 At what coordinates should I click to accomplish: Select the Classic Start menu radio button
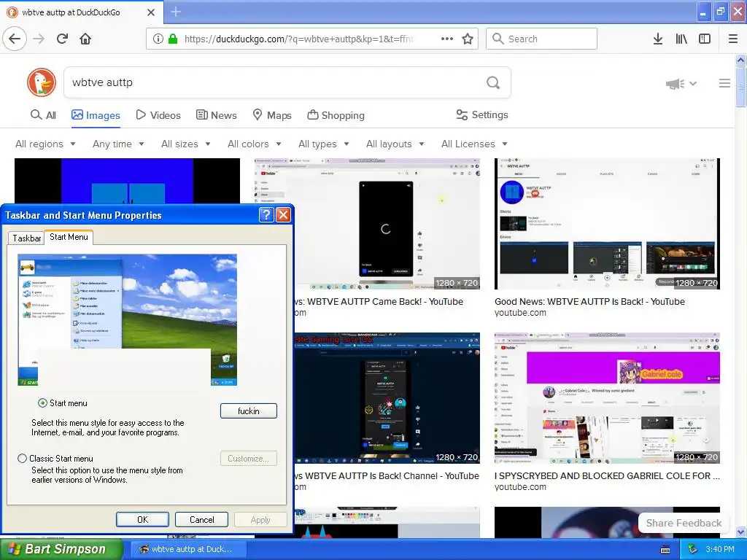point(22,458)
